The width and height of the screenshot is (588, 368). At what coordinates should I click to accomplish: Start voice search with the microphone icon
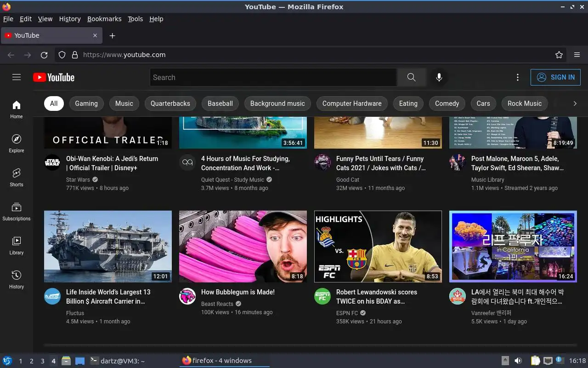[439, 77]
